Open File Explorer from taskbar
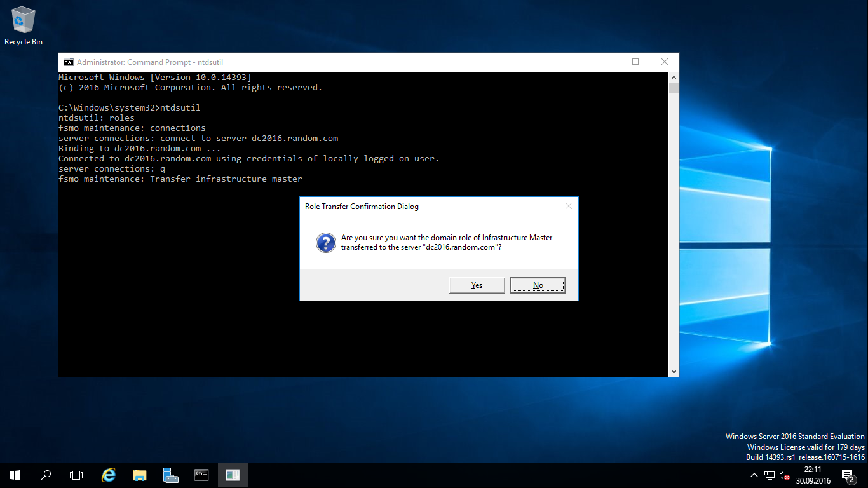The width and height of the screenshot is (868, 488). point(140,475)
